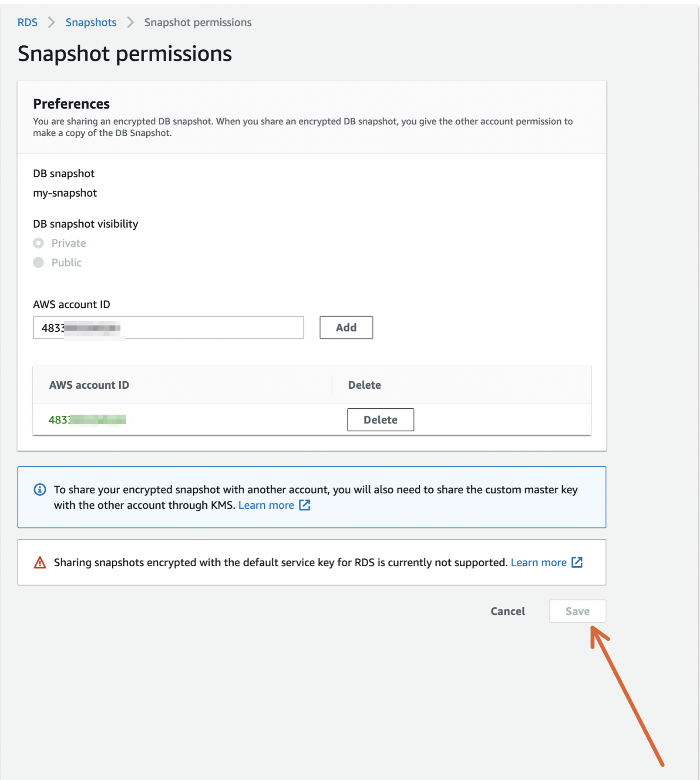700x780 pixels.
Task: Click the external link icon after KMS Learn more
Action: tap(305, 505)
